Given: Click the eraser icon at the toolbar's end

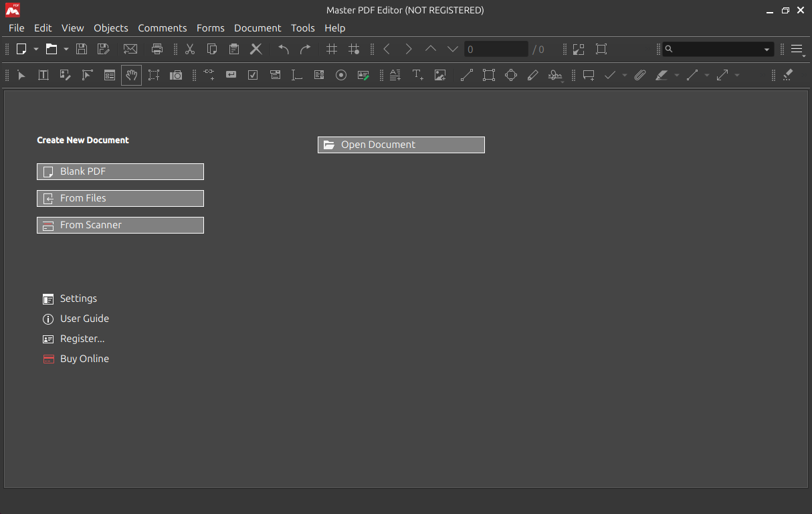Looking at the screenshot, I should 787,76.
